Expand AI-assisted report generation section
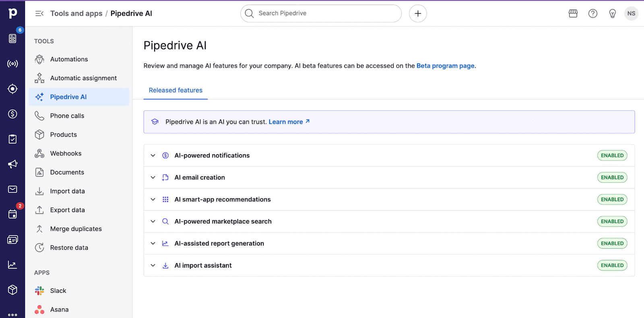This screenshot has height=318, width=644. 153,244
